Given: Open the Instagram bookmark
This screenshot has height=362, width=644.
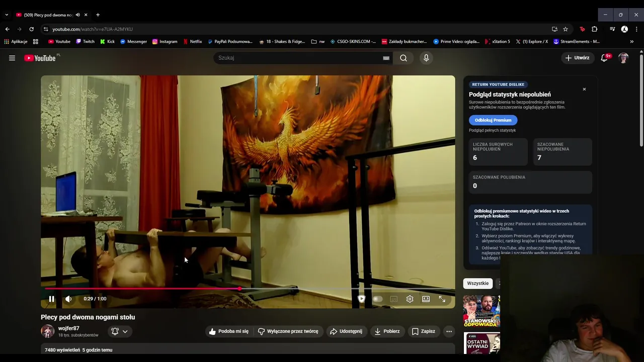Looking at the screenshot, I should pyautogui.click(x=165, y=42).
